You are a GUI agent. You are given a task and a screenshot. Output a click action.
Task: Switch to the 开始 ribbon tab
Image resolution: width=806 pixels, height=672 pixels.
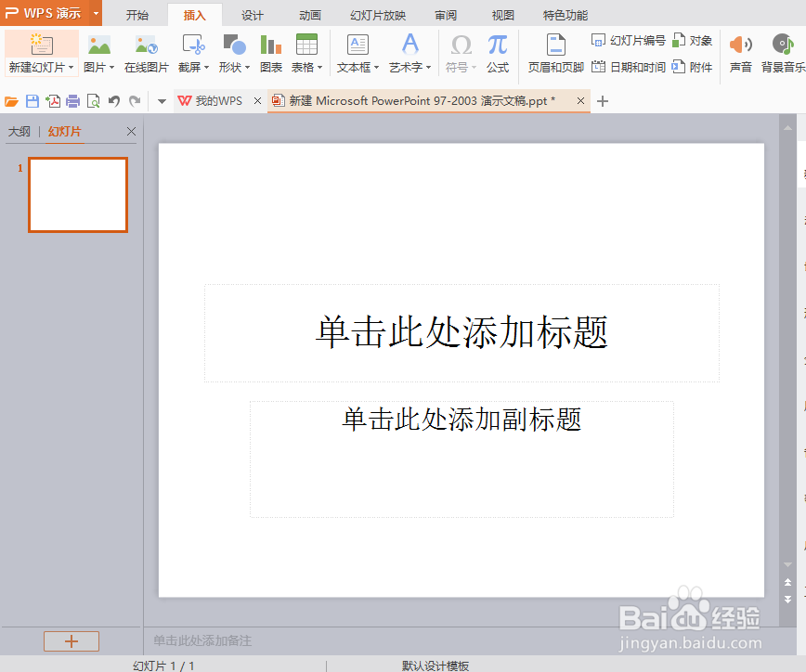click(137, 15)
